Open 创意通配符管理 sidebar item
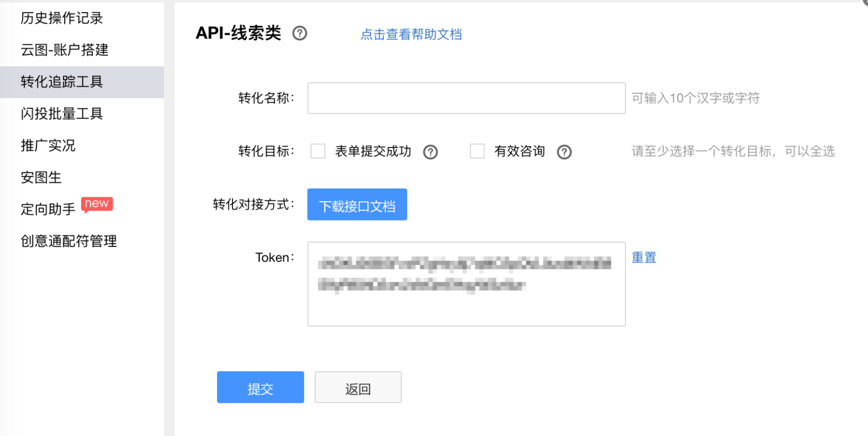Viewport: 868px width, 436px height. click(x=69, y=241)
